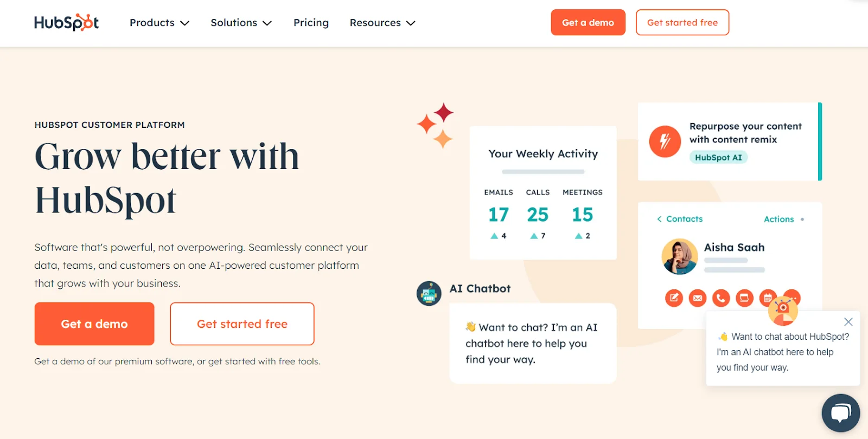The width and height of the screenshot is (868, 439).
Task: Click the calendar icon on the contact card
Action: click(767, 298)
